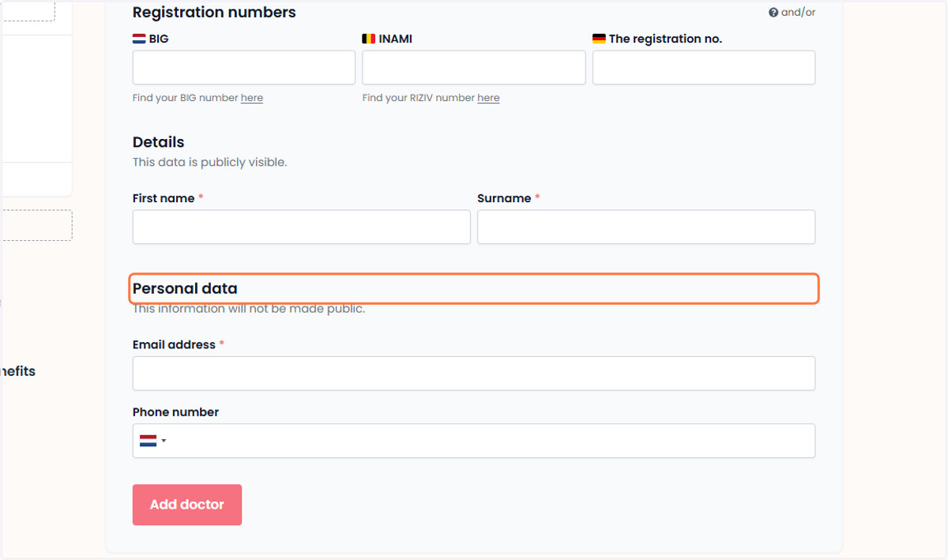Image resolution: width=948 pixels, height=560 pixels.
Task: Submit with the Add doctor button
Action: click(x=187, y=505)
